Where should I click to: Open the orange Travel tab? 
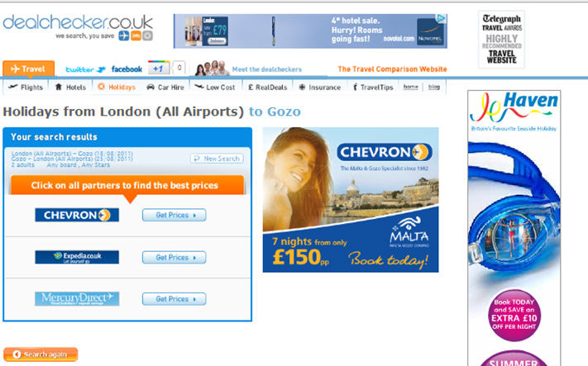28,69
